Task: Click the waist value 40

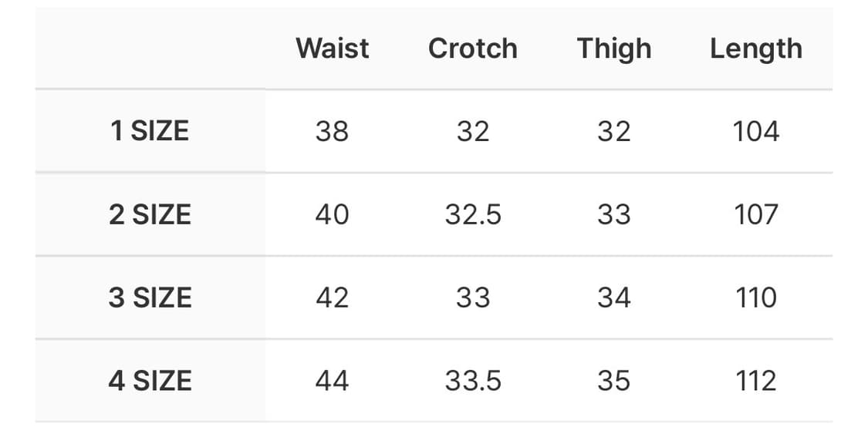Action: click(x=332, y=214)
